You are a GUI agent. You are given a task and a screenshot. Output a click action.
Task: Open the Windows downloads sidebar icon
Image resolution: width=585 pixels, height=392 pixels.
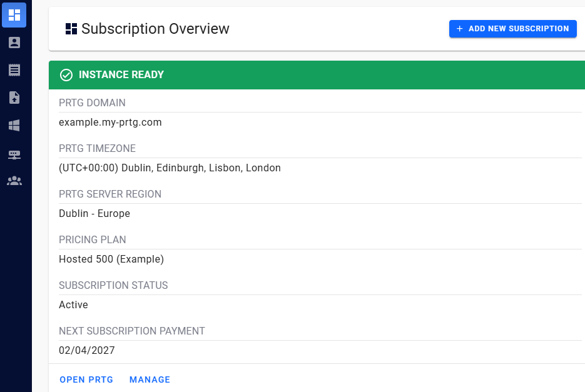[x=14, y=125]
